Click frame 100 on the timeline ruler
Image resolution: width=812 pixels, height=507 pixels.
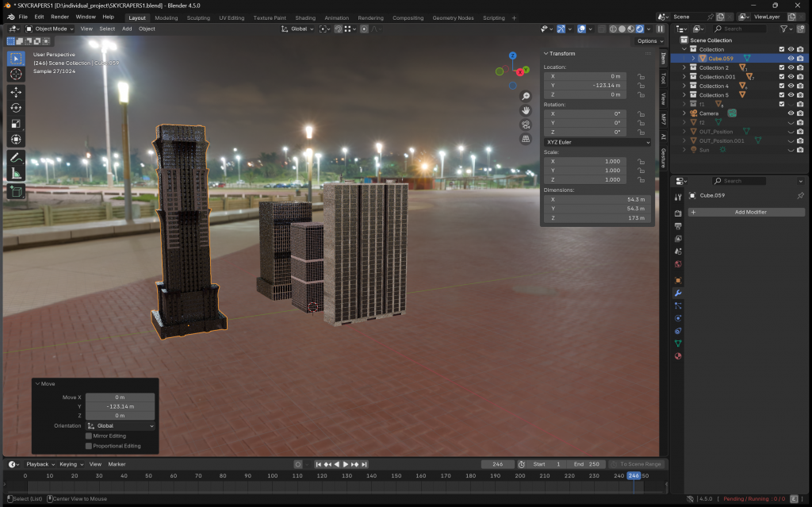tap(271, 475)
